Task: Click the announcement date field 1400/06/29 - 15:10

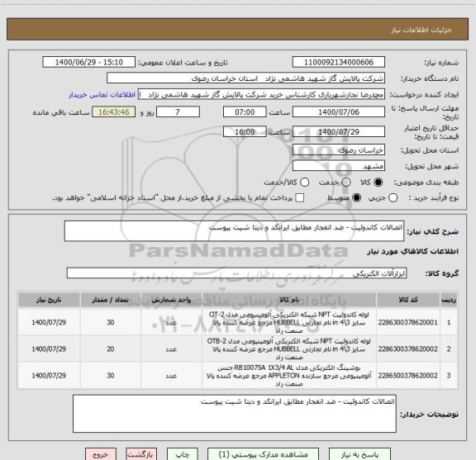Action: (x=88, y=62)
